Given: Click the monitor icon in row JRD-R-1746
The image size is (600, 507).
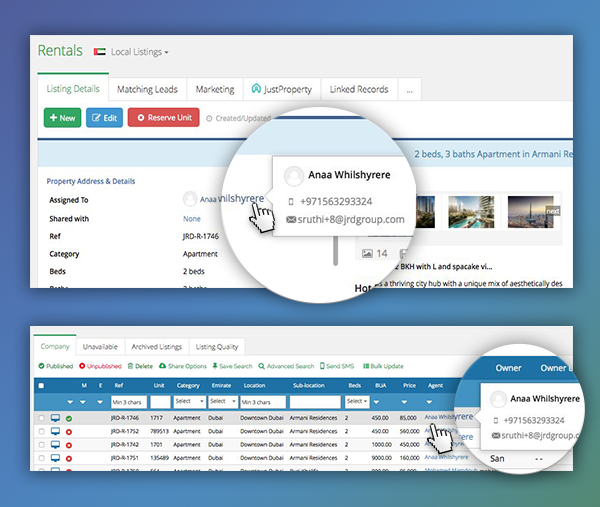Looking at the screenshot, I should click(x=55, y=418).
